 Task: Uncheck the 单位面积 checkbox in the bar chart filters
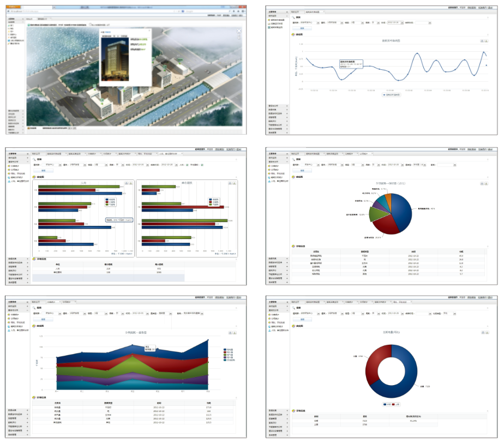[202, 165]
